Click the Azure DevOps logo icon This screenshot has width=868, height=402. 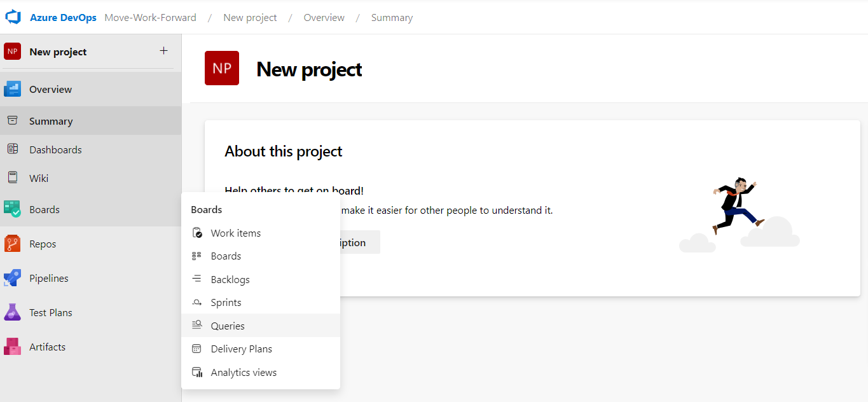(13, 17)
